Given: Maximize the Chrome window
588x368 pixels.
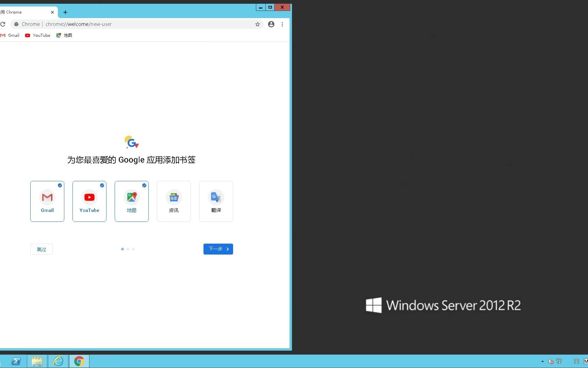Looking at the screenshot, I should [270, 7].
